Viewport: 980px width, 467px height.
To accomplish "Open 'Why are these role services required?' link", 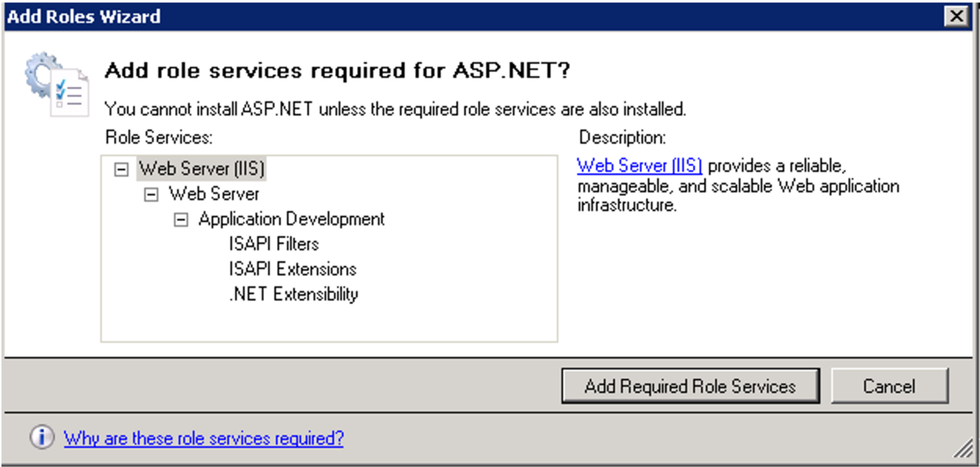I will 203,438.
